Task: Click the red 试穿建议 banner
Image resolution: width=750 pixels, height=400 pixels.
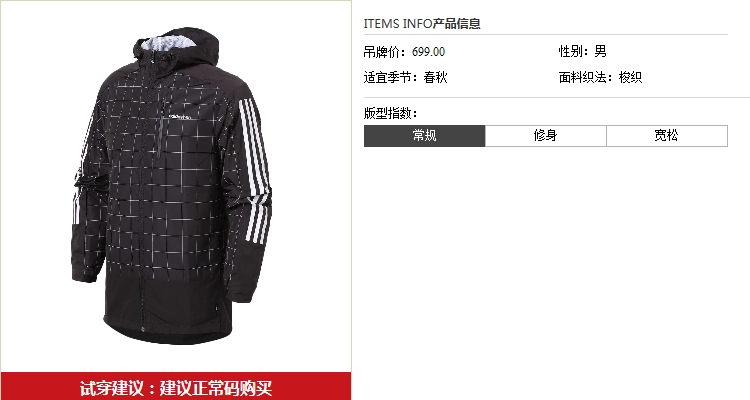Action: 176,387
